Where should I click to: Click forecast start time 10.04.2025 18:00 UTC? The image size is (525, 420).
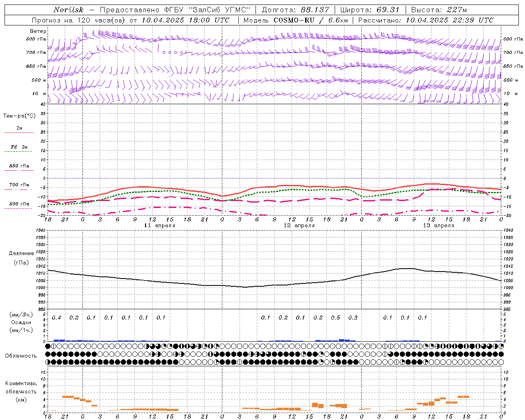[185, 20]
